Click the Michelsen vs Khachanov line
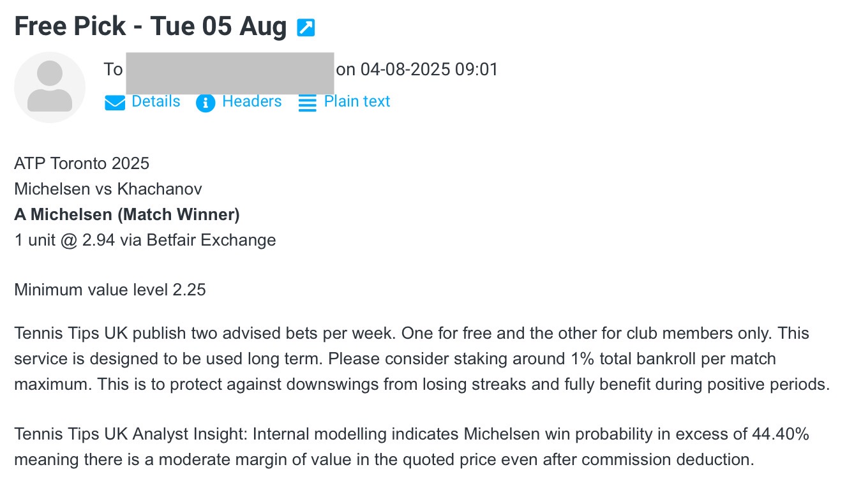This screenshot has height=504, width=854. click(108, 189)
